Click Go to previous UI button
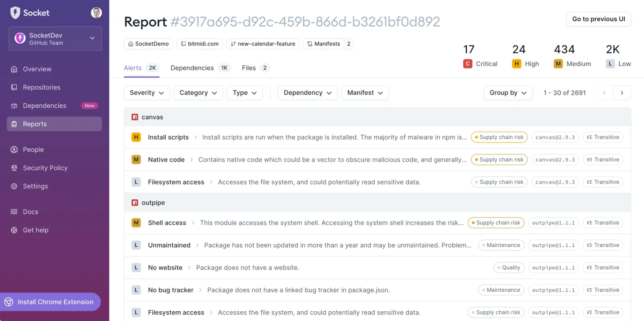Screen dimensions: 644x321 [x=599, y=19]
